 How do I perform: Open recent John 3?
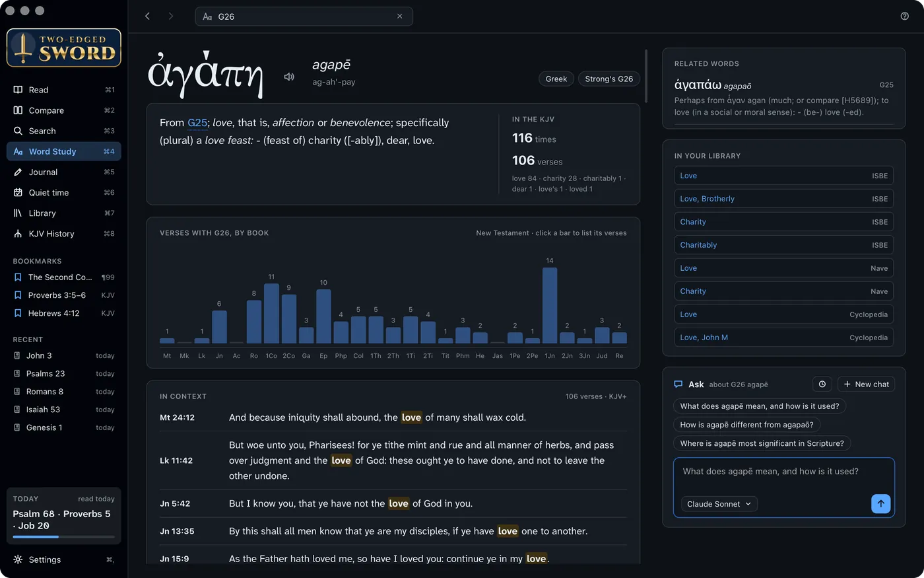point(64,355)
